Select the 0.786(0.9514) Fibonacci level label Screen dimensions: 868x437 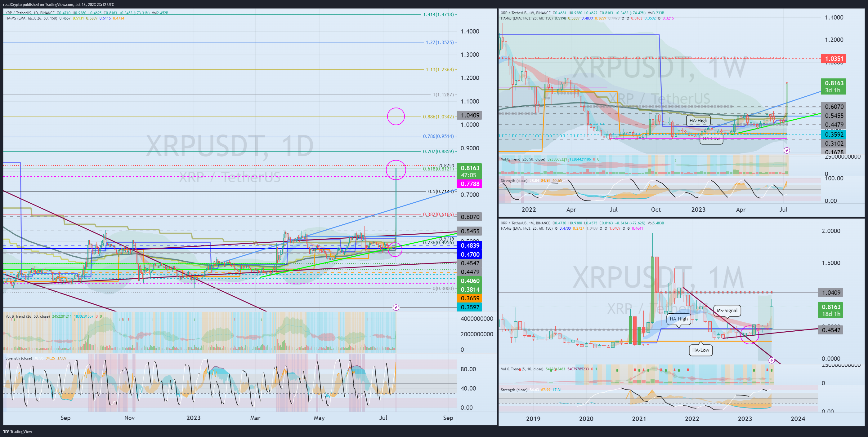[x=438, y=136]
